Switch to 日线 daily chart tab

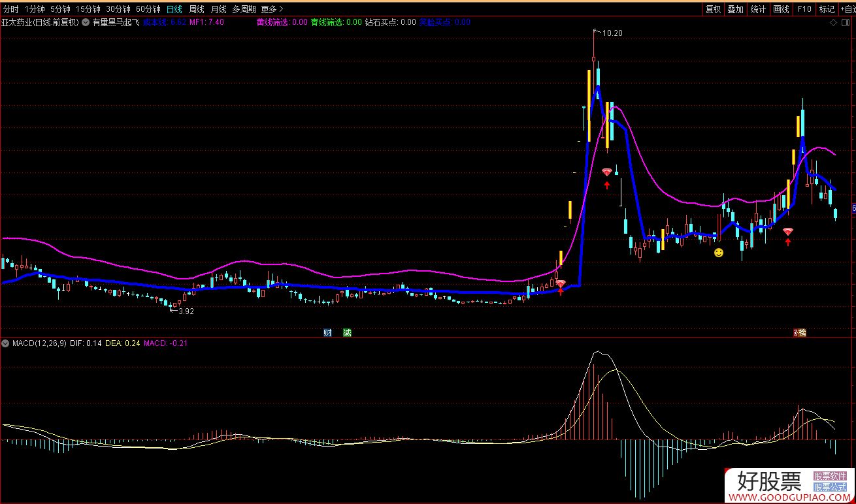click(x=174, y=9)
